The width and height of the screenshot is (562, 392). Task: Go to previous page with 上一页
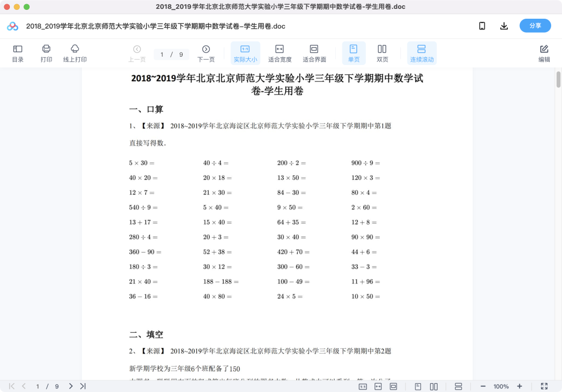coord(137,54)
